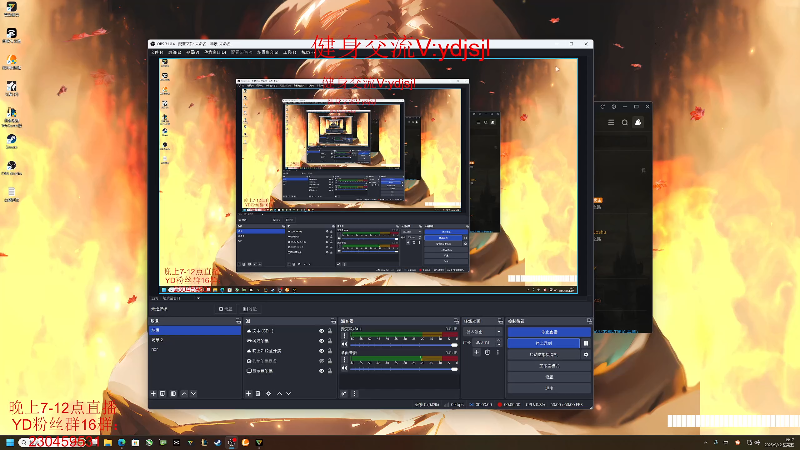Screen dimensions: 800x450
Task: Open the Windows Start button
Action: (10, 442)
